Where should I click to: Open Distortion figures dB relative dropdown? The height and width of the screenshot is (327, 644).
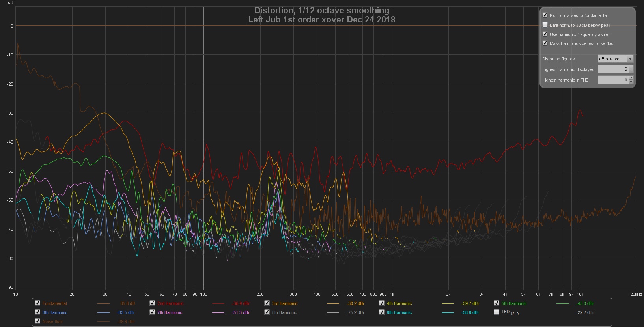[616, 59]
